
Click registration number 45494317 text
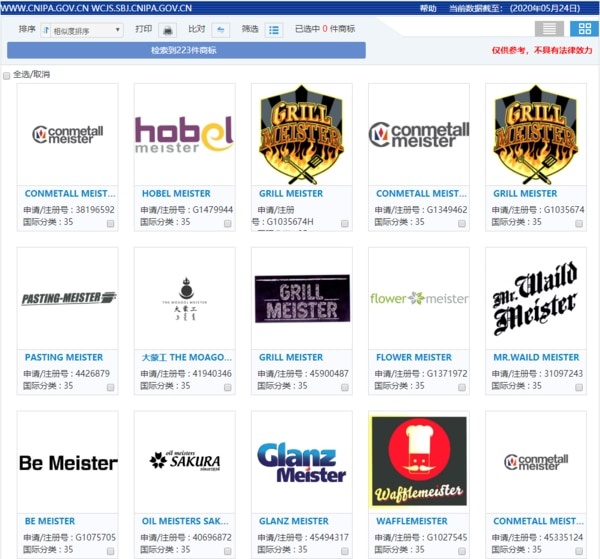pyautogui.click(x=329, y=537)
